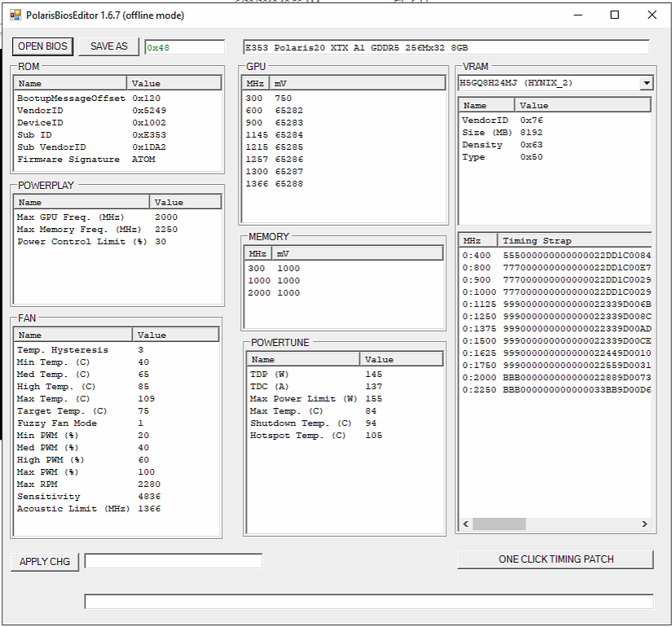Select Hotspot Temp. (C) row

316,436
